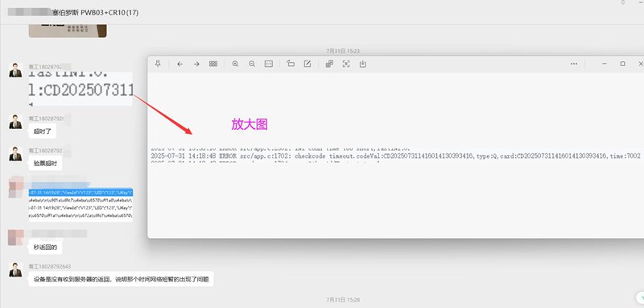Screen dimensions: 644x308
Task: Click the avatar beside the '设备是没有收到' message
Action: [x=15, y=269]
